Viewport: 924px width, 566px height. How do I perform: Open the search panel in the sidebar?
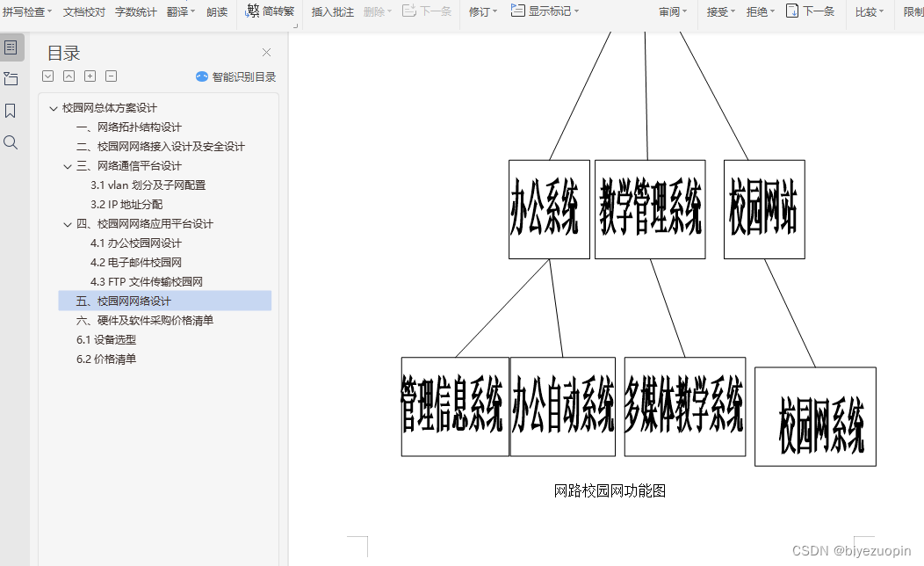coord(11,141)
